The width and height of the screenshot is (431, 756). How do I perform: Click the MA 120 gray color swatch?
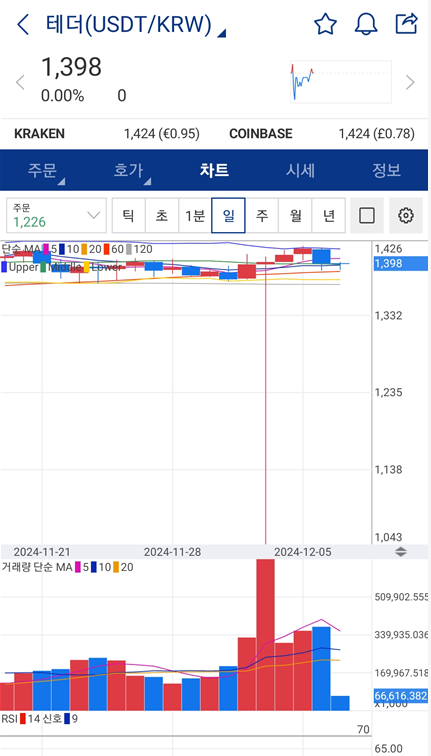(129, 249)
